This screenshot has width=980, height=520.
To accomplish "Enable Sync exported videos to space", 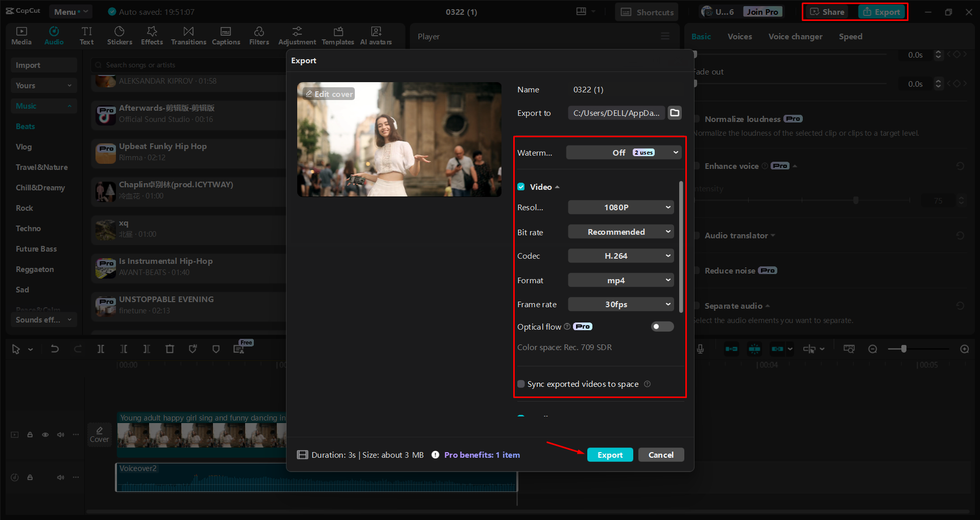I will pyautogui.click(x=521, y=384).
